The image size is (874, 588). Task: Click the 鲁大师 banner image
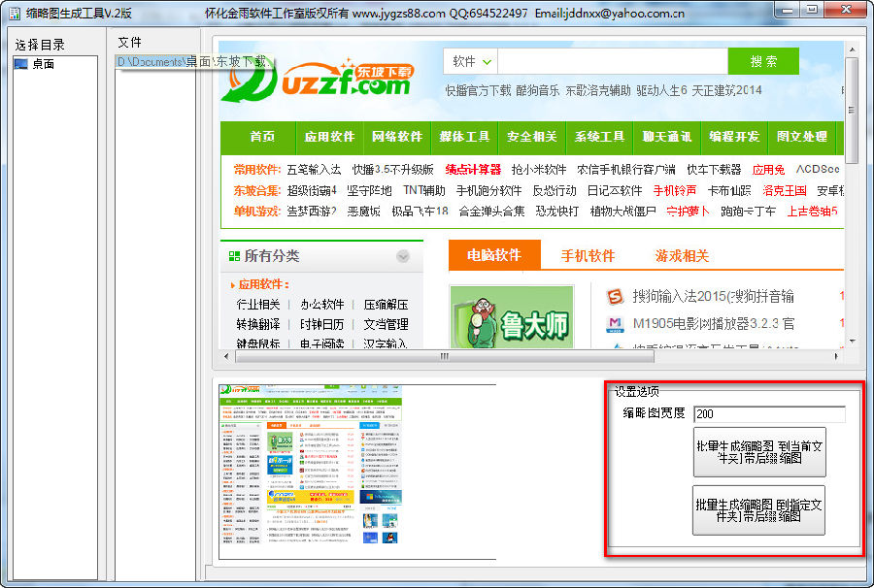(512, 317)
